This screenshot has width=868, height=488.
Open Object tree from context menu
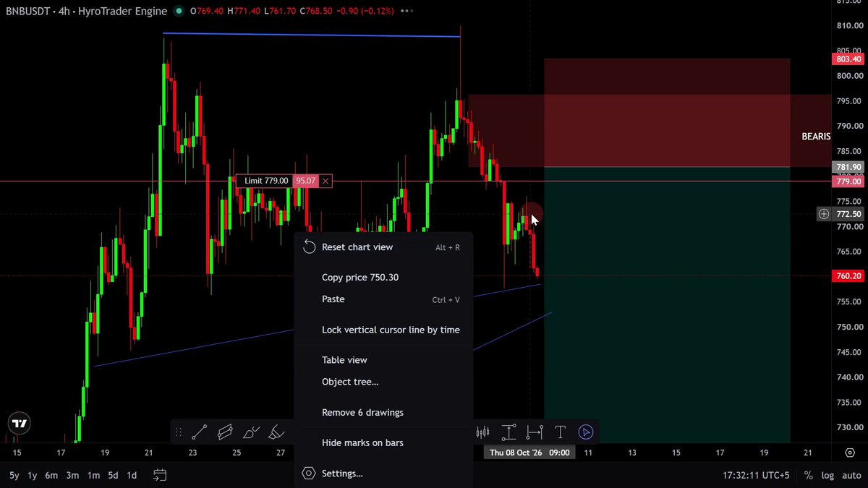(383, 382)
